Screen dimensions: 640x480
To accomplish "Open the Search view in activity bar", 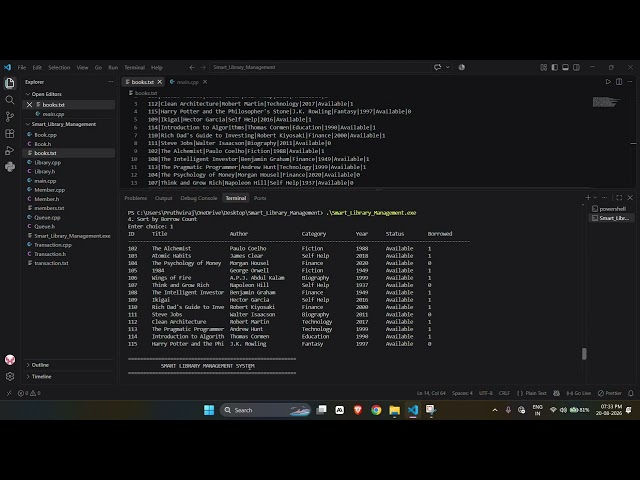I will [10, 100].
